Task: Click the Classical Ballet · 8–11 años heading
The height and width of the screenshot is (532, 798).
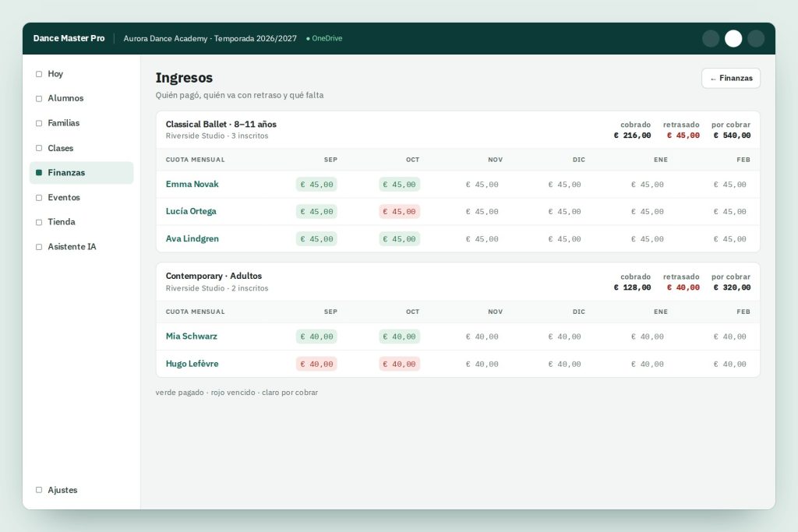Action: pyautogui.click(x=221, y=124)
